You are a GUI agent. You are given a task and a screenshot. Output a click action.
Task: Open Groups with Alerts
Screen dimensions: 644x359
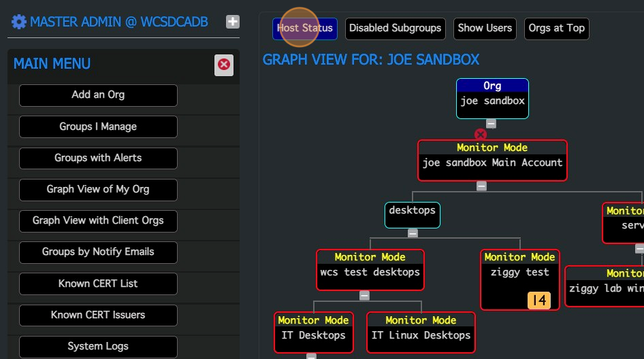98,158
